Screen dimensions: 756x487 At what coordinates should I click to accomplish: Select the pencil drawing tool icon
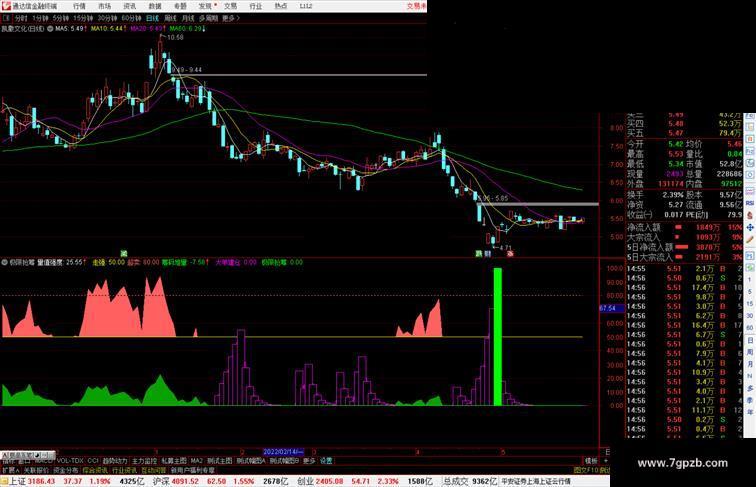[x=750, y=239]
